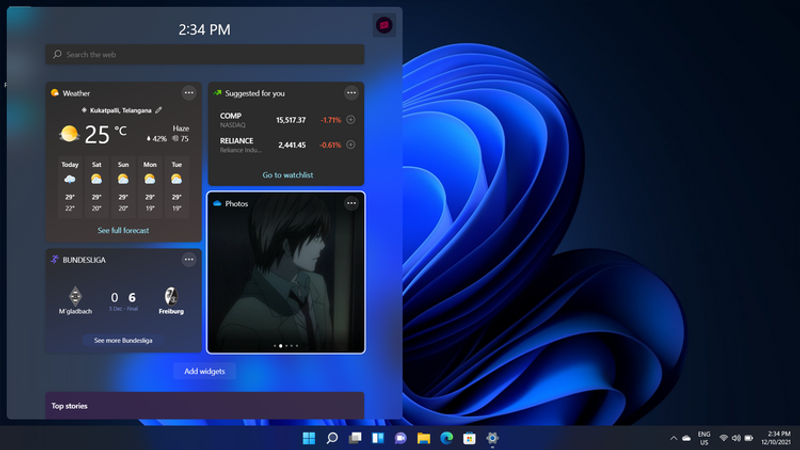Open the taskbar clock and date
Viewport: 800px width, 450px height.
[x=776, y=438]
